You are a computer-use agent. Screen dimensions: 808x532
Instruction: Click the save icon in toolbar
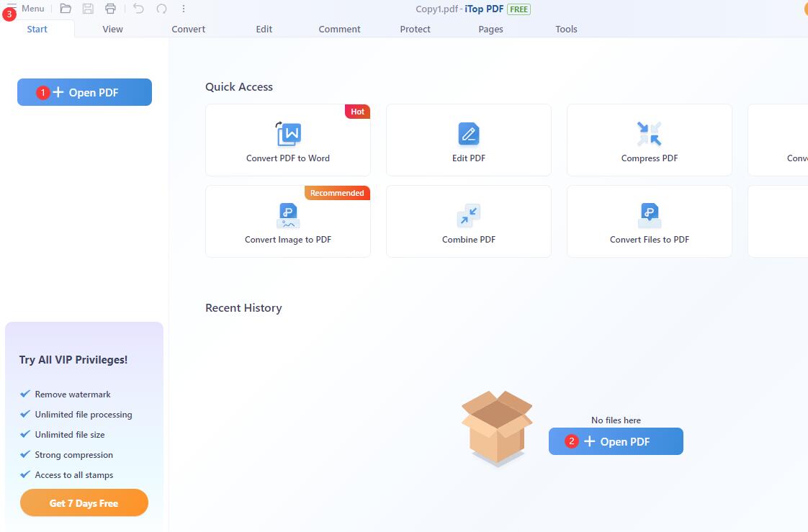click(88, 9)
